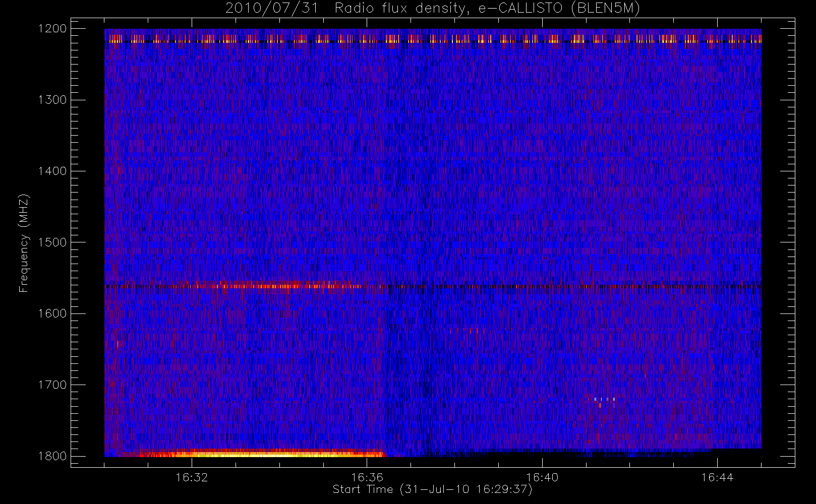Click the '16:36' time axis label
The image size is (816, 504).
[367, 477]
